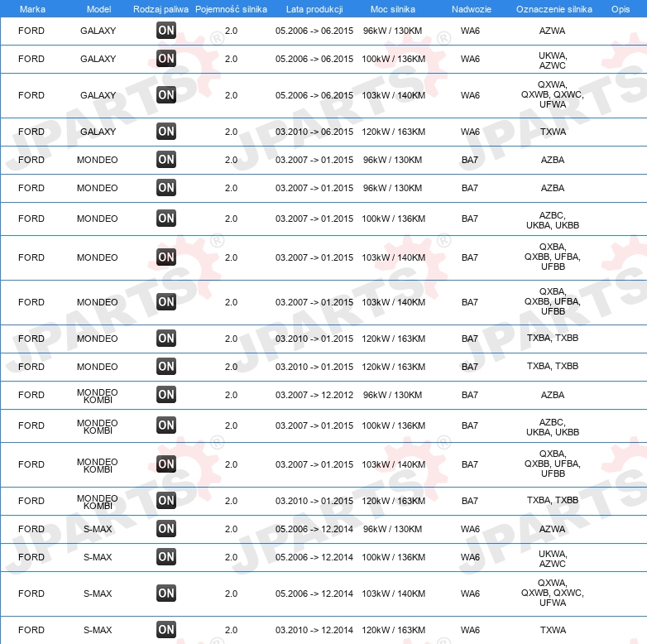Viewport: 647px width, 644px height.
Task: Click MONDEO KOMBI model cell in 100kW row
Action: 98,426
